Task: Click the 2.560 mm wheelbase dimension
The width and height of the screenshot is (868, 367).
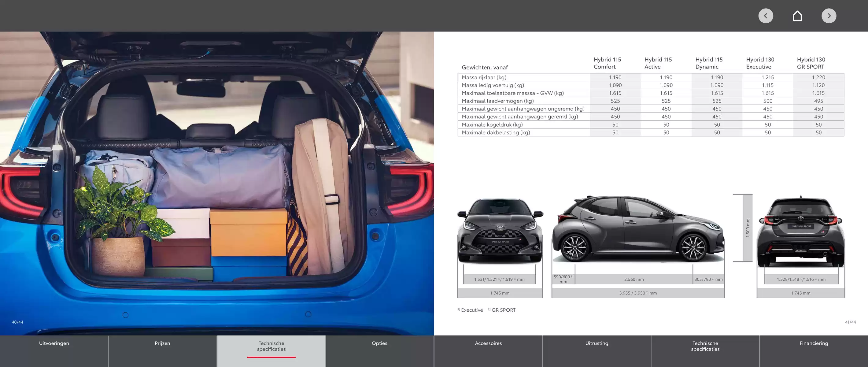Action: pos(634,279)
